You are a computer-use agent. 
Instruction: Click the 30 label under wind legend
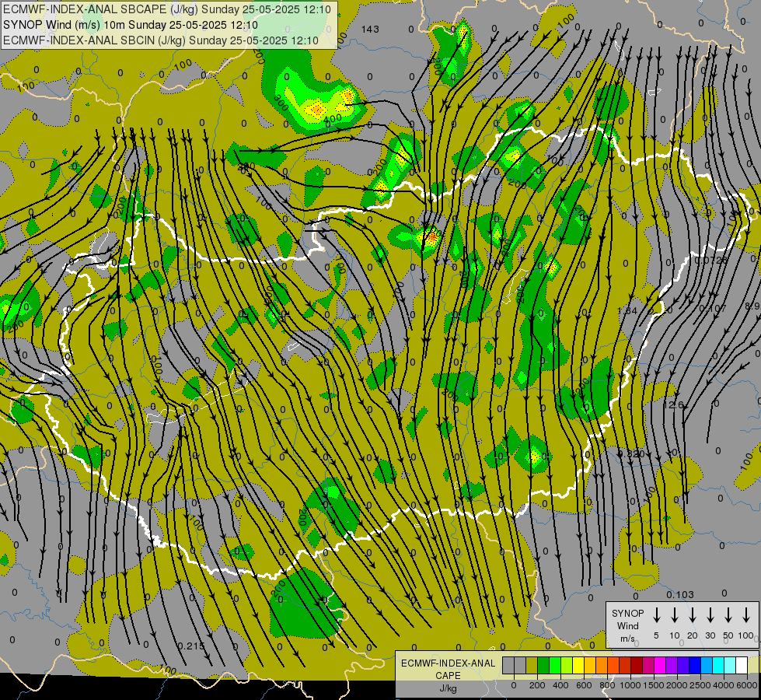(x=710, y=635)
